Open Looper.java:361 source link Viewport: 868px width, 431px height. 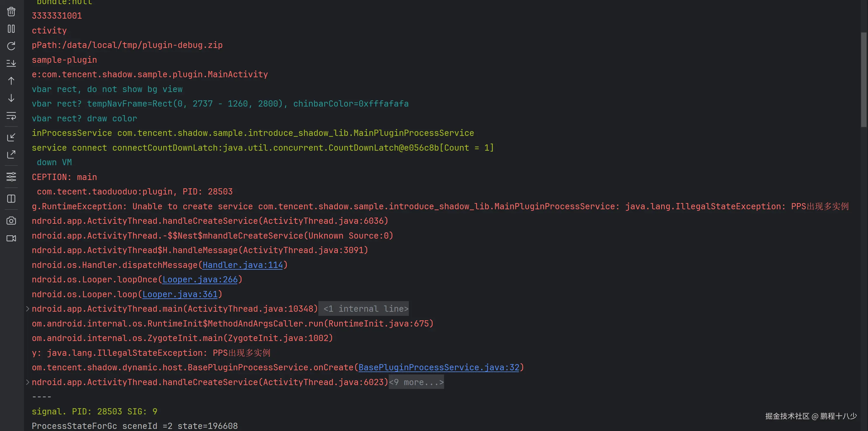(x=180, y=295)
